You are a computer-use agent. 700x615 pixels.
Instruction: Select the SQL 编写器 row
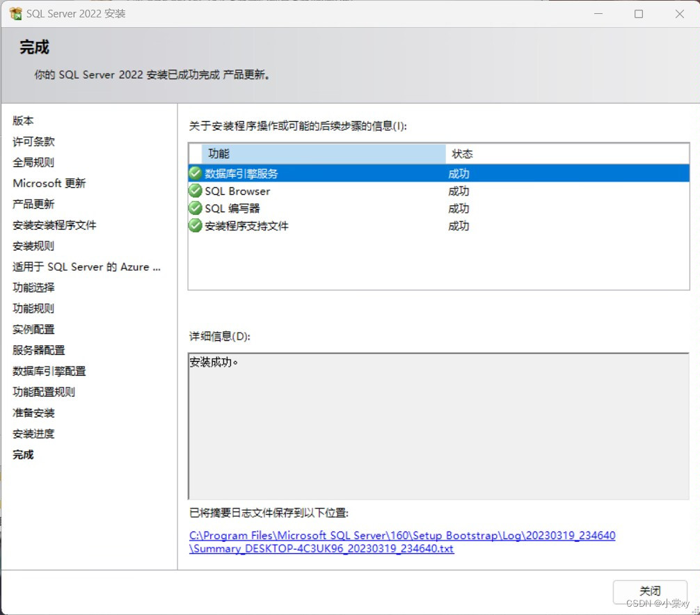[439, 208]
